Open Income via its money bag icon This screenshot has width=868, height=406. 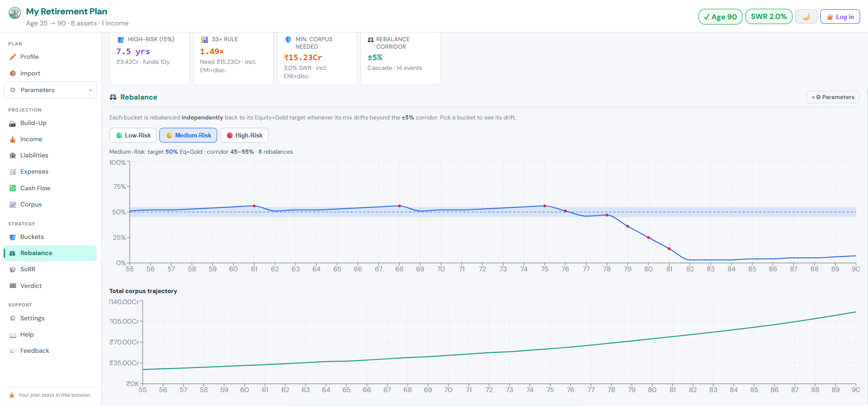click(13, 139)
